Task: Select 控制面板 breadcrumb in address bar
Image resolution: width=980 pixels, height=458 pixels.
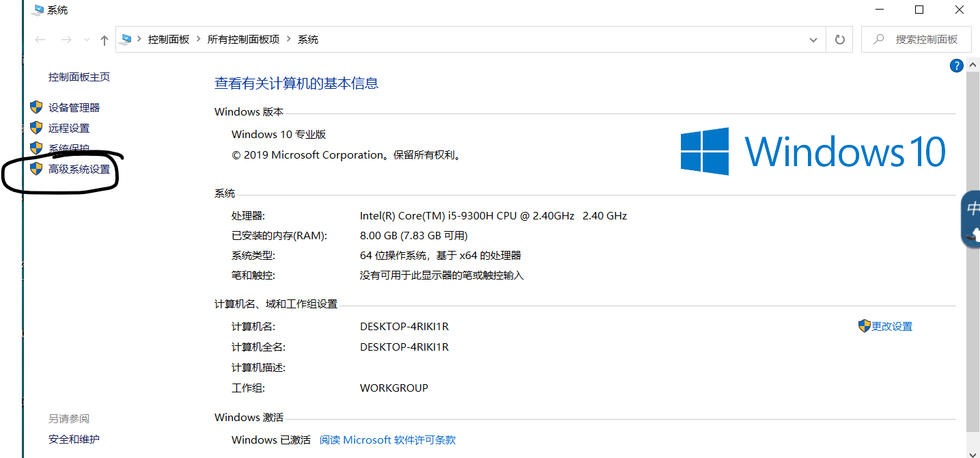Action: pyautogui.click(x=169, y=40)
